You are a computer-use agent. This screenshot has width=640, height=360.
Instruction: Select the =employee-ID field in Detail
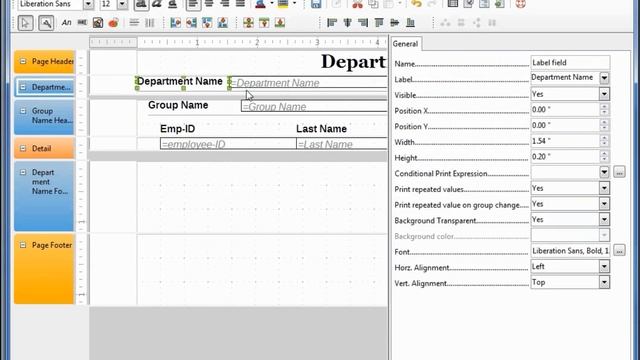[x=228, y=144]
